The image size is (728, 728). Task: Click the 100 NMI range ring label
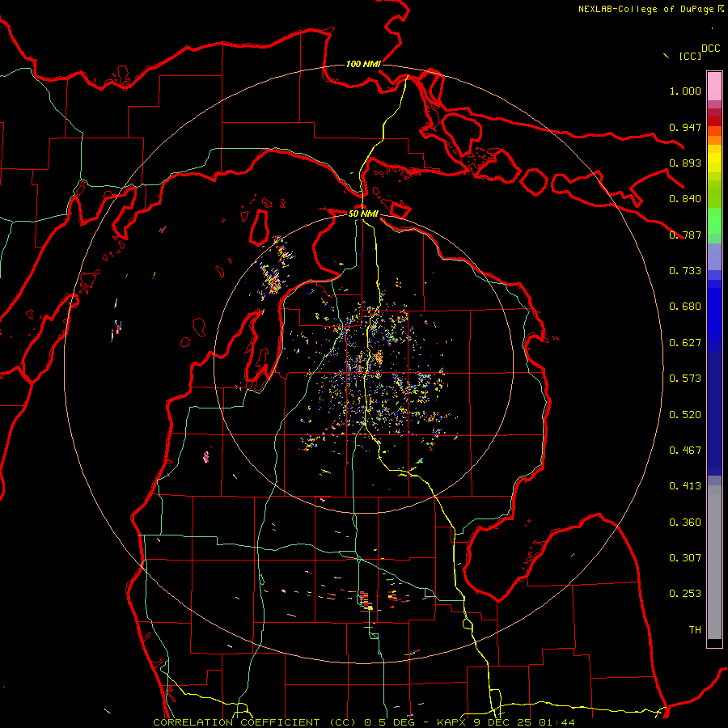coord(363,64)
